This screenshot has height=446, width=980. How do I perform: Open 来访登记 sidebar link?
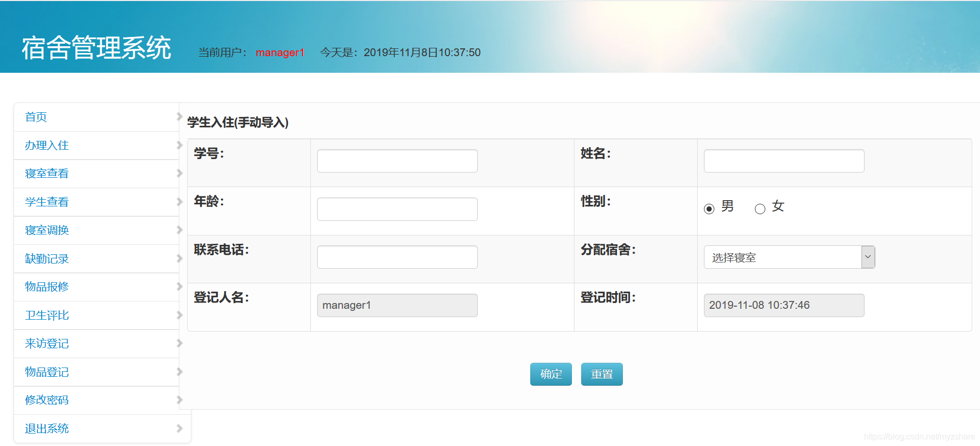tap(47, 344)
